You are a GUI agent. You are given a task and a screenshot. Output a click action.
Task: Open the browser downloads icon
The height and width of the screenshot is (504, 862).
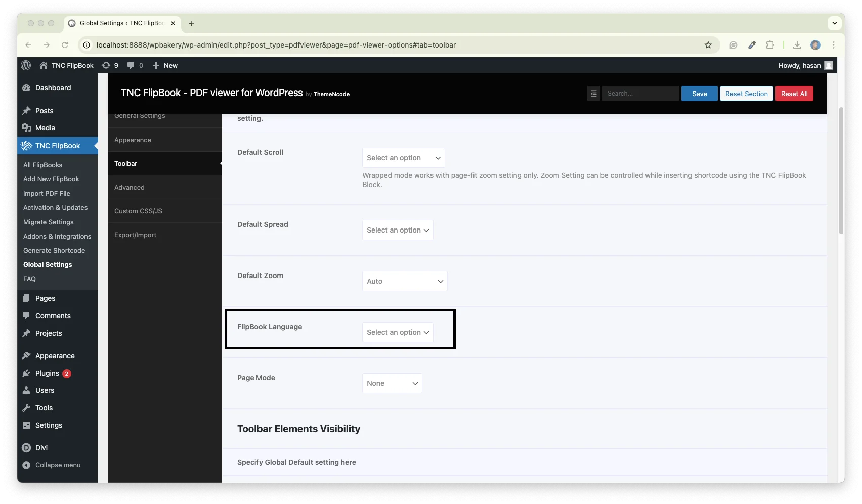797,45
